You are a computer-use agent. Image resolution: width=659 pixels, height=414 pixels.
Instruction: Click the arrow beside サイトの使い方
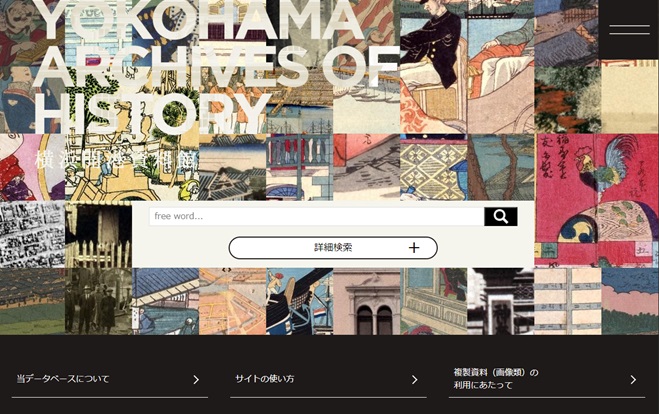click(x=414, y=380)
